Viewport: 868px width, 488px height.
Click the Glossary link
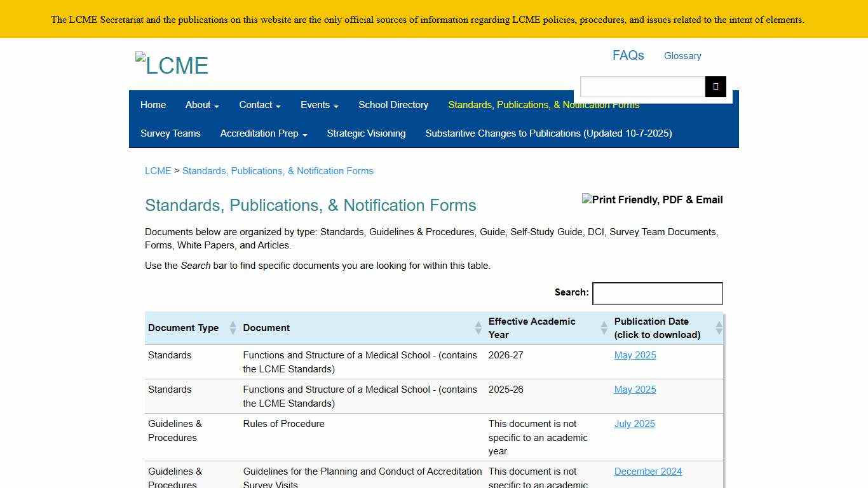[682, 56]
